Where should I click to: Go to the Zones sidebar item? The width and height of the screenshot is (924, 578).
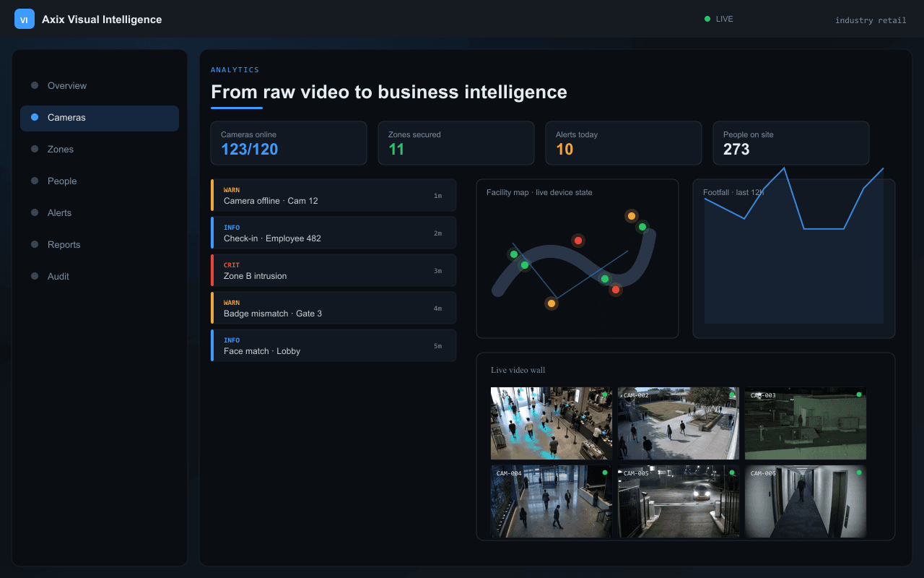click(100, 149)
